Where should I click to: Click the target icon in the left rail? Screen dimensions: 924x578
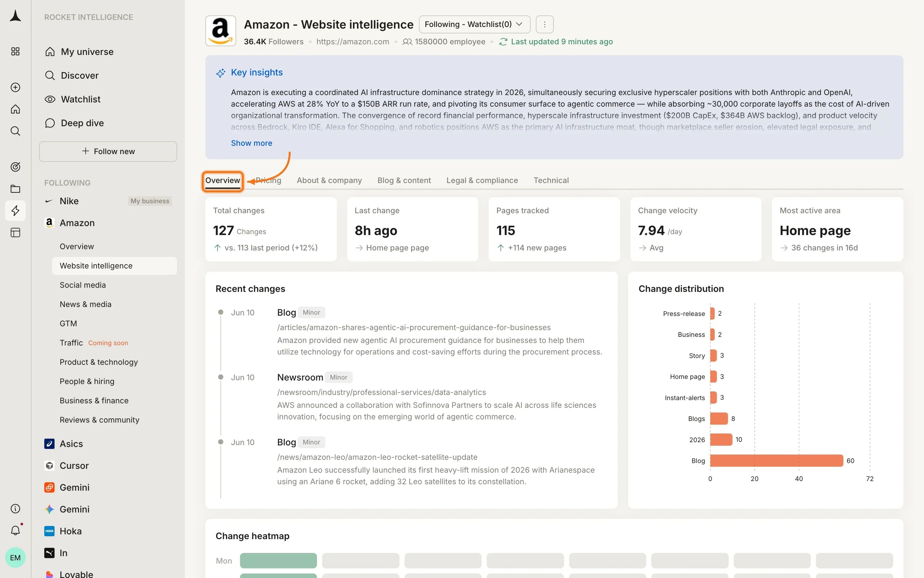click(15, 167)
